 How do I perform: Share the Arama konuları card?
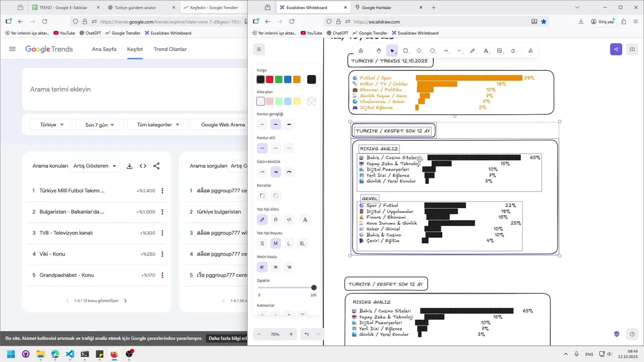click(x=156, y=166)
